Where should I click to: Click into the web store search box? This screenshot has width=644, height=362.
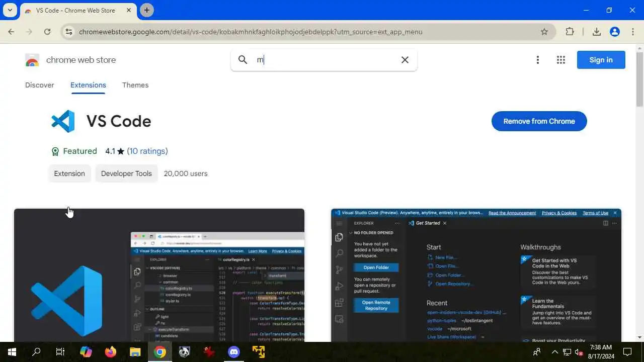click(324, 60)
